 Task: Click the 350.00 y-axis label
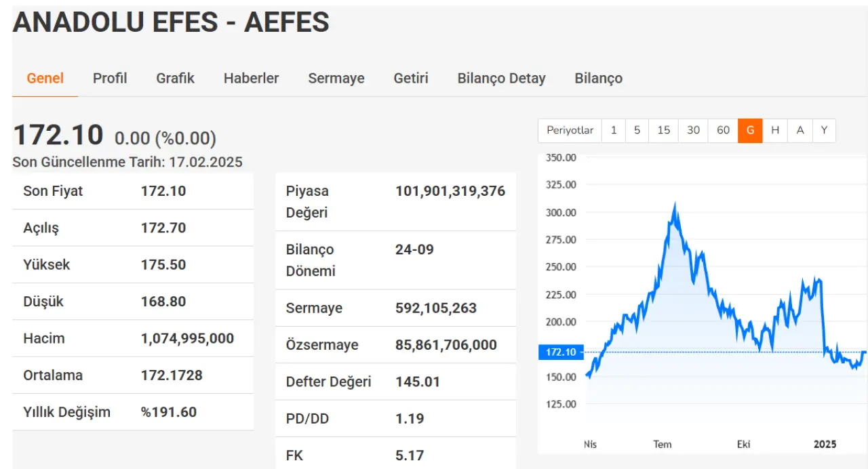[x=561, y=157]
